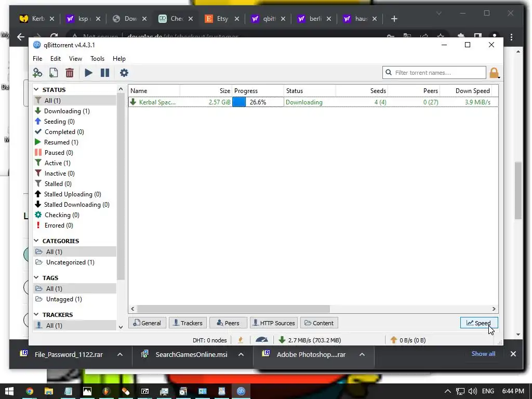The width and height of the screenshot is (532, 399).
Task: Expand the Adobe Photoshop rar download options chevron
Action: tap(362, 354)
